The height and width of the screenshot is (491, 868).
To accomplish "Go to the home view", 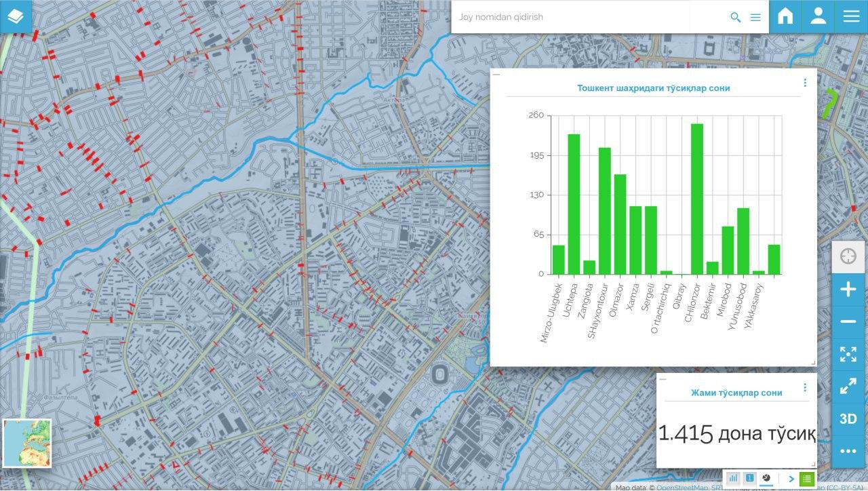I will (785, 16).
